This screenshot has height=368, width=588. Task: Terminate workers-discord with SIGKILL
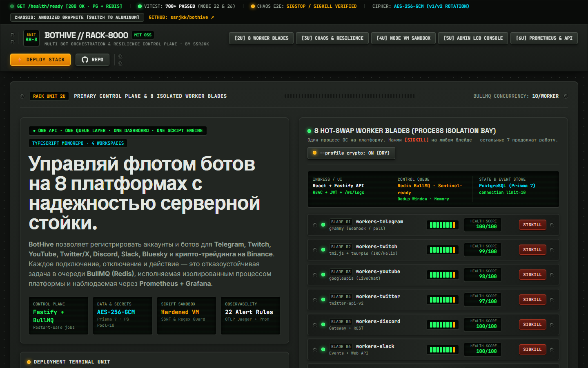(532, 325)
